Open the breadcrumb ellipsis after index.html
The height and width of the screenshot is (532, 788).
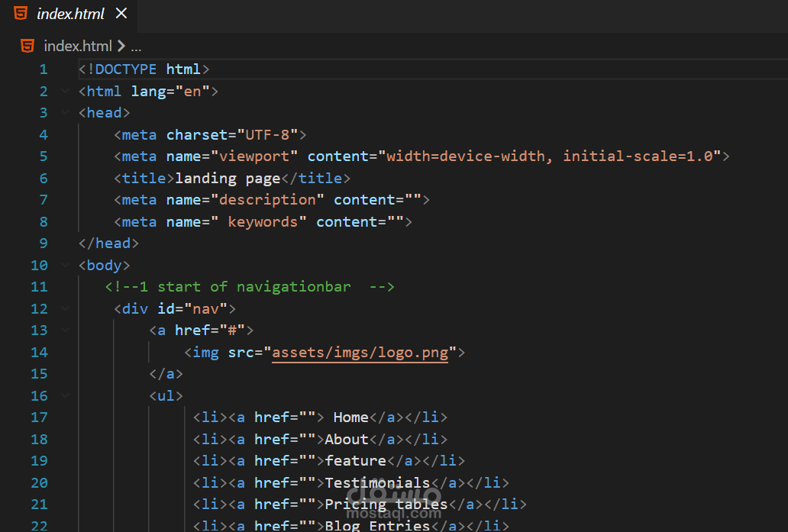(x=136, y=46)
